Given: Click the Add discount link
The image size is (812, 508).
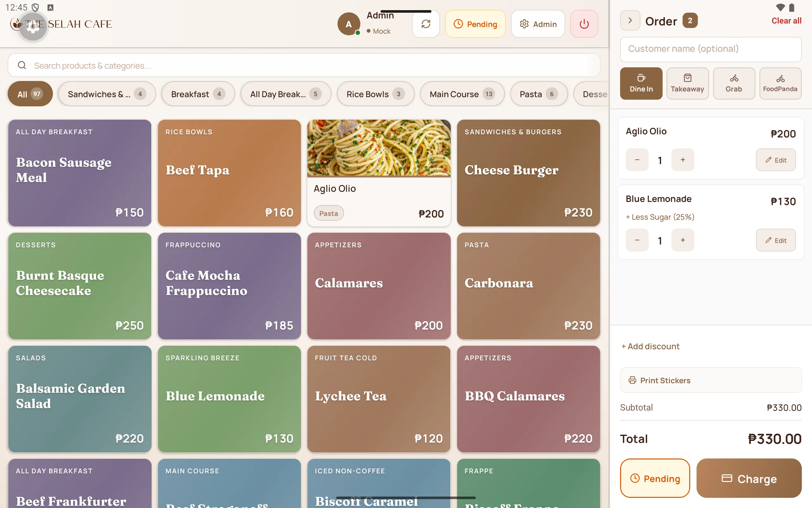Looking at the screenshot, I should 650,346.
